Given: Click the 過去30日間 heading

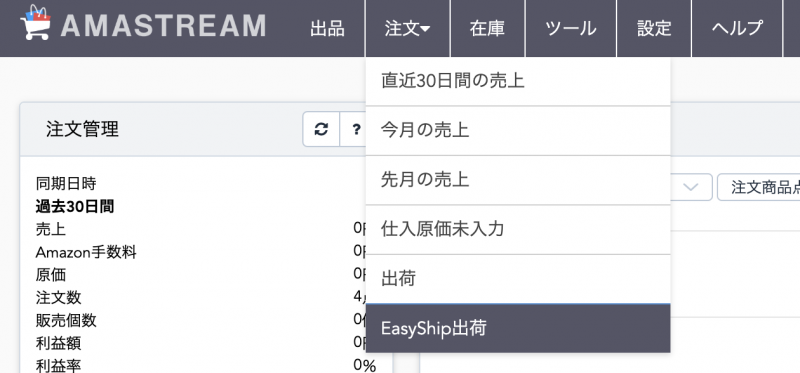Looking at the screenshot, I should [75, 207].
